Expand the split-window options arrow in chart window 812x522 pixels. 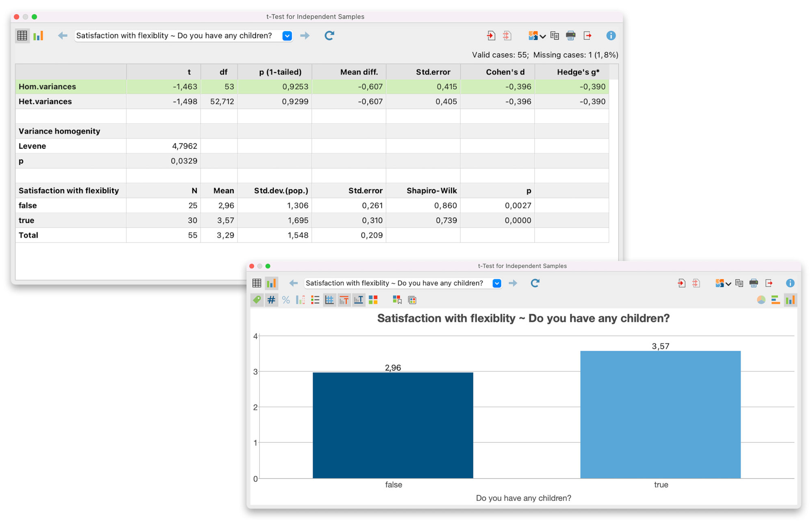[x=728, y=284]
